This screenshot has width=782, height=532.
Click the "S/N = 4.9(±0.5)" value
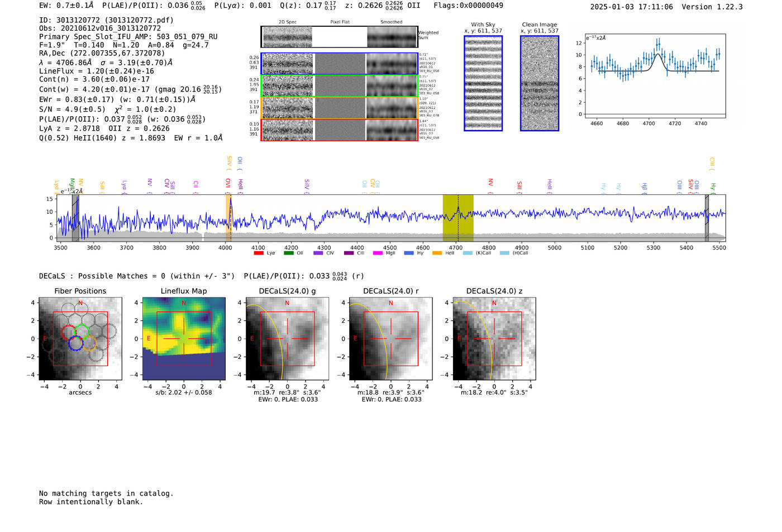(x=72, y=109)
